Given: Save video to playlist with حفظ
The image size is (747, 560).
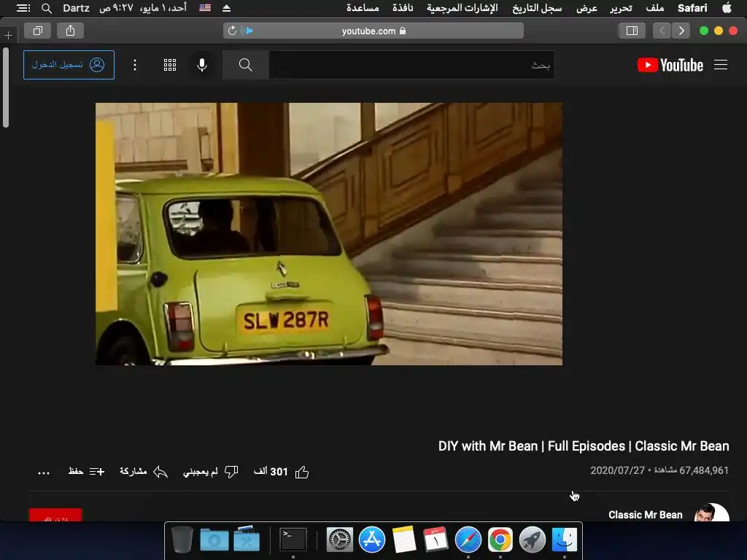Looking at the screenshot, I should [x=86, y=472].
